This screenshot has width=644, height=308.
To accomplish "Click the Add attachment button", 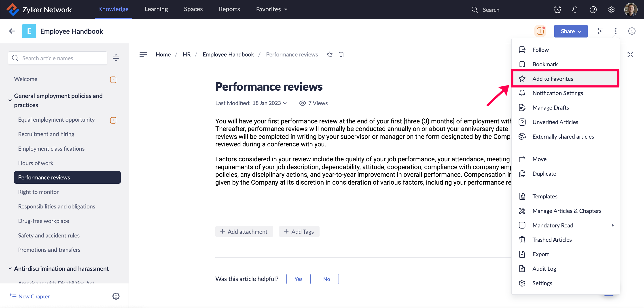I will pyautogui.click(x=244, y=231).
